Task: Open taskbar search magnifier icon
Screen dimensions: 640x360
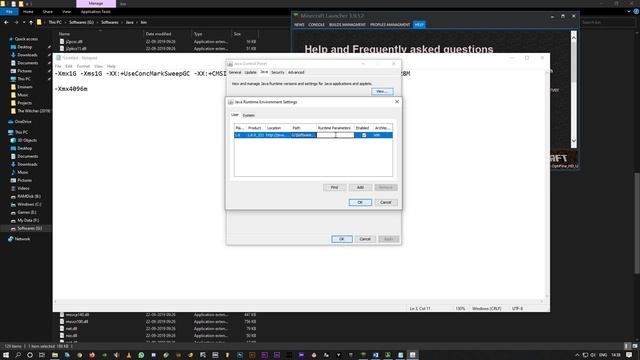Action: pos(18,355)
